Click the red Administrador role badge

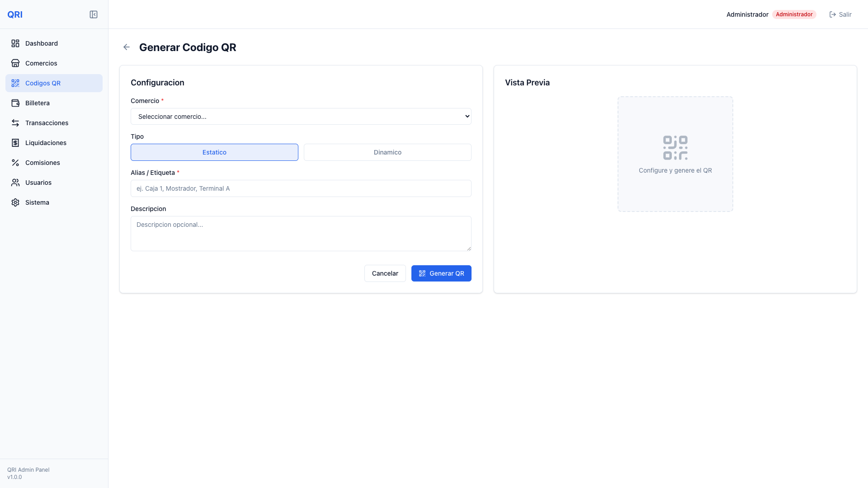(x=794, y=14)
